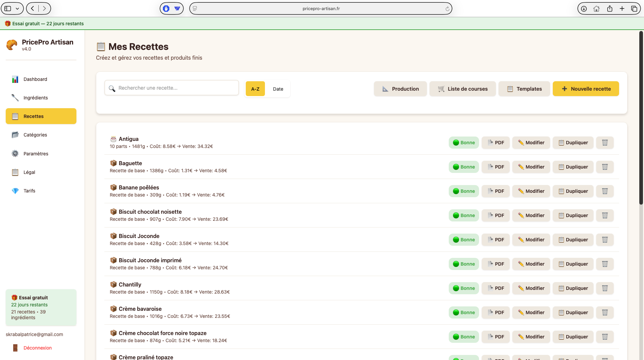This screenshot has width=644, height=360.
Task: Open Dashboard from the sidebar
Action: (41, 79)
